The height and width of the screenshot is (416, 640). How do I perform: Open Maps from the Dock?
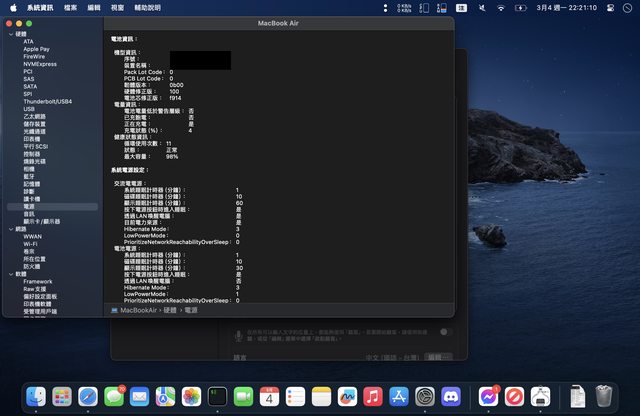[x=165, y=396]
